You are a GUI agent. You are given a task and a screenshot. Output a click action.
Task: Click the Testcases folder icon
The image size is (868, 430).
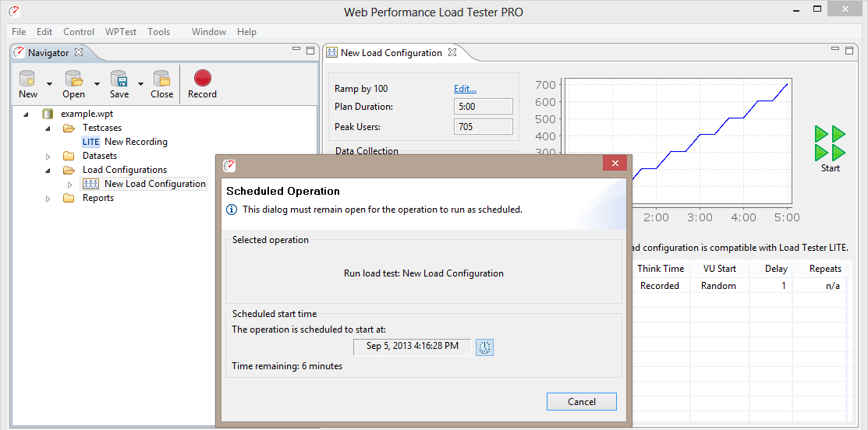(x=69, y=128)
